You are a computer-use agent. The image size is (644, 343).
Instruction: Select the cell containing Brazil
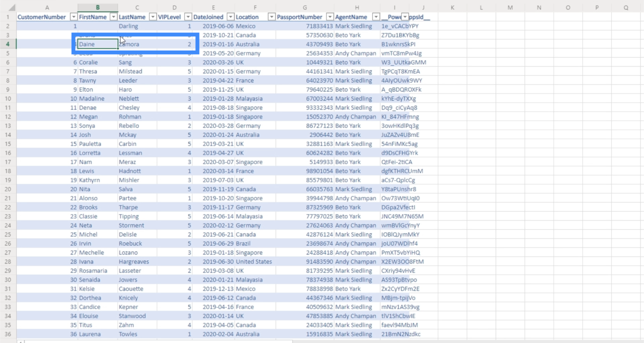[255, 244]
